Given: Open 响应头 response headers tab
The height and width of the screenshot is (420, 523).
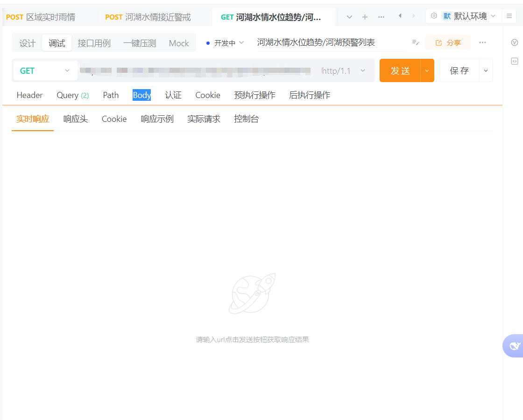Looking at the screenshot, I should pos(75,119).
